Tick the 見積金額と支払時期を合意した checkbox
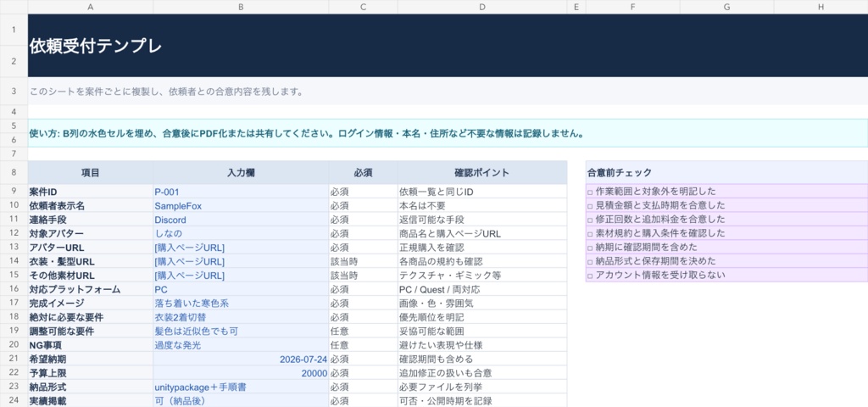 590,206
